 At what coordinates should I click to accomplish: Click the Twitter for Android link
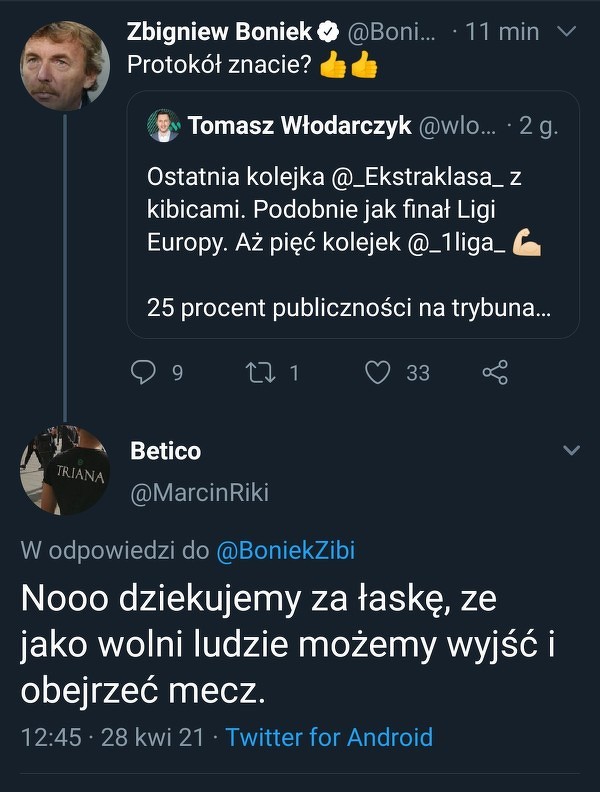click(x=329, y=738)
